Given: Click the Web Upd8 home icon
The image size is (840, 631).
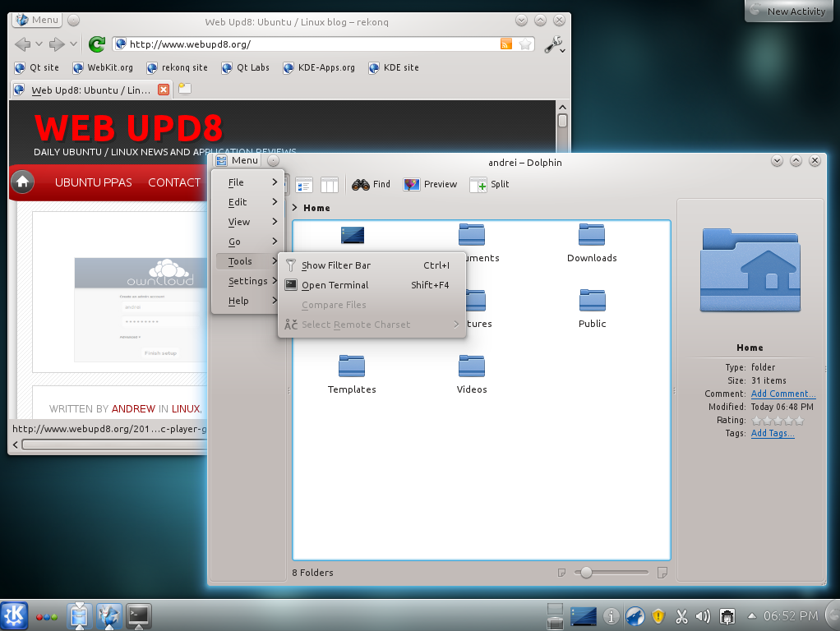Looking at the screenshot, I should [22, 182].
